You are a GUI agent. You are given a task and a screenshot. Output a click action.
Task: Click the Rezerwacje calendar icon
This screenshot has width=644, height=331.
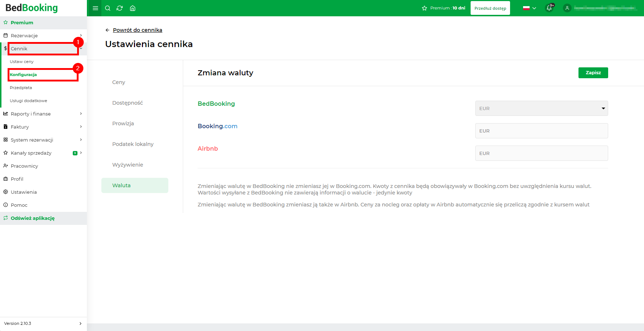click(5, 35)
